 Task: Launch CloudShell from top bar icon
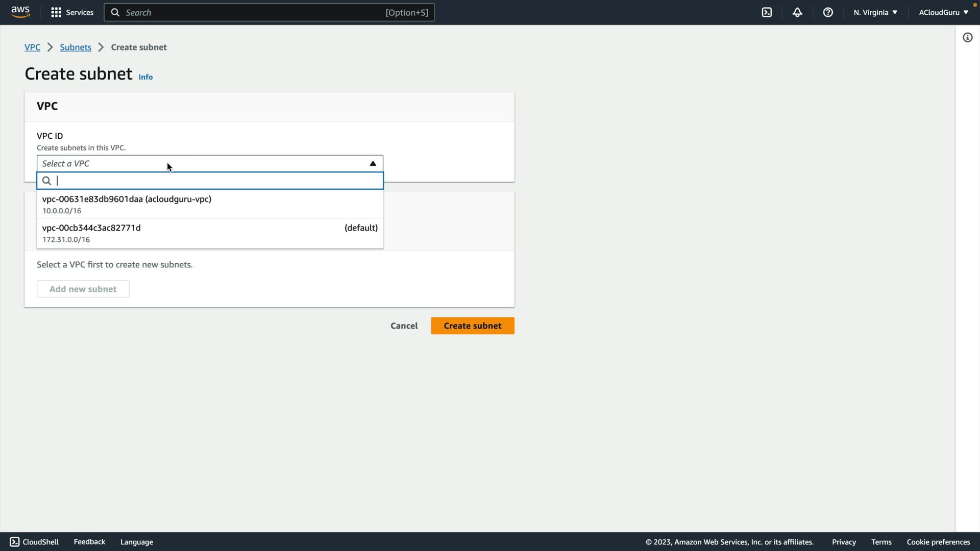pyautogui.click(x=767, y=12)
